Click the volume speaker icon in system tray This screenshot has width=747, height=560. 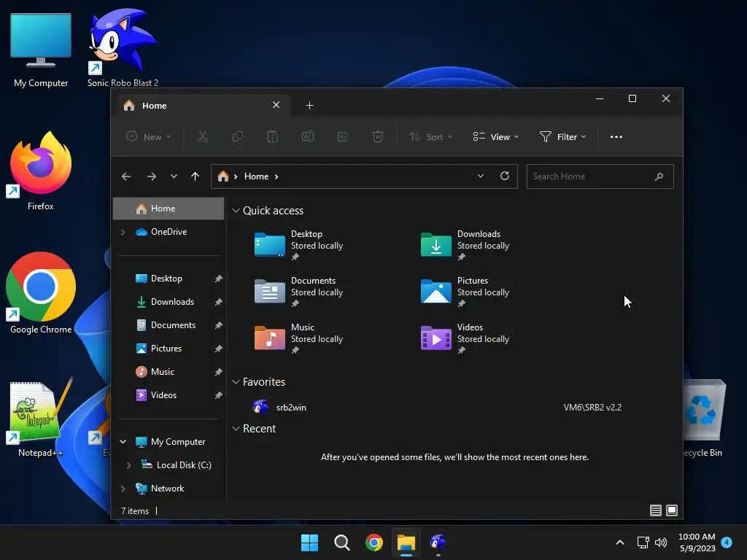click(x=661, y=542)
